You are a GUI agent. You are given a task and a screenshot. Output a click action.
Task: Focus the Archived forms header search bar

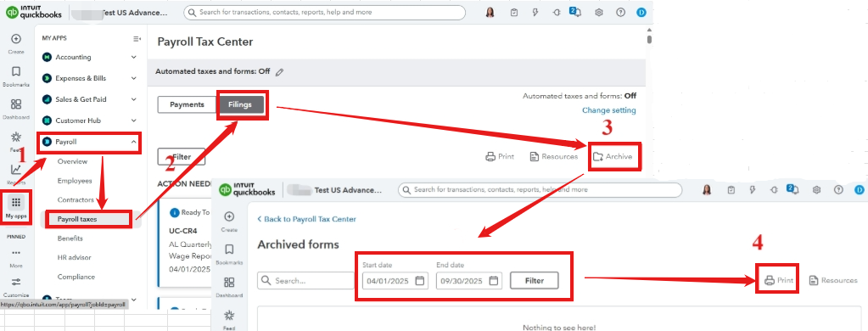pyautogui.click(x=540, y=190)
